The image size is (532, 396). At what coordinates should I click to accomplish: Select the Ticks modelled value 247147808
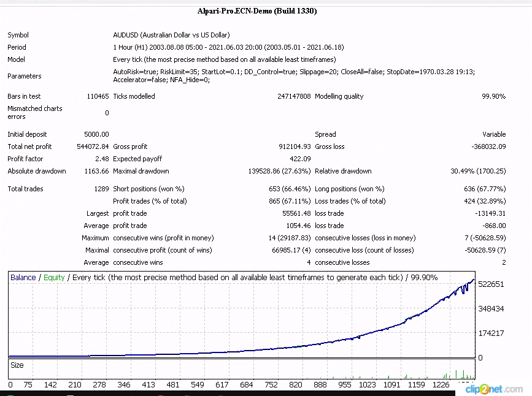coord(294,96)
